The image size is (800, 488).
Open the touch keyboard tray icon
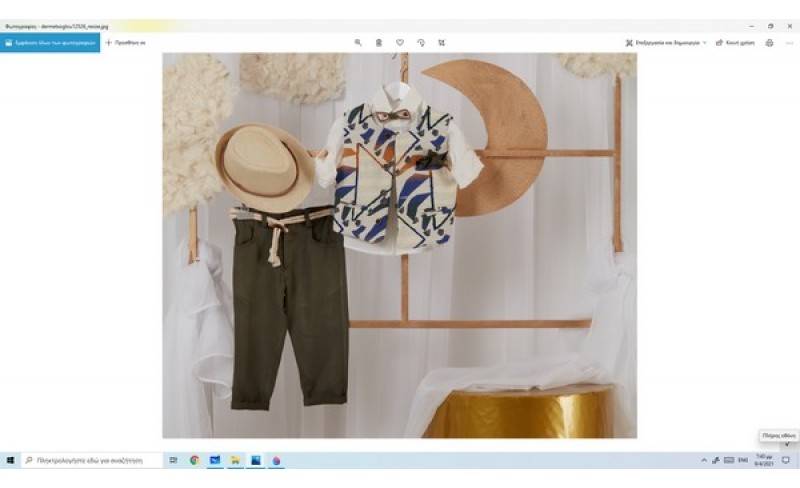(729, 460)
